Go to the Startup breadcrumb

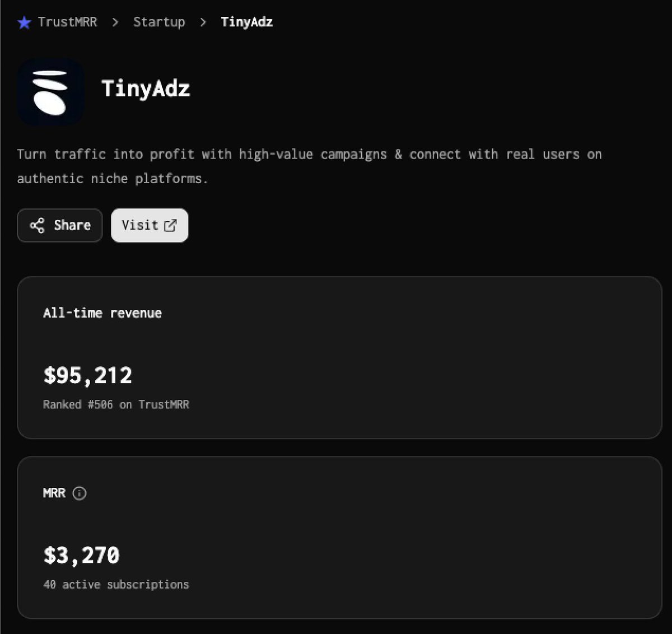159,22
